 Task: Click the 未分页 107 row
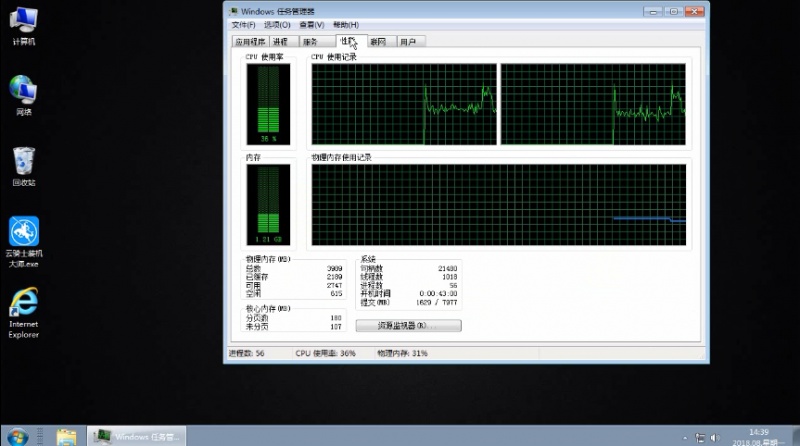[x=294, y=327]
